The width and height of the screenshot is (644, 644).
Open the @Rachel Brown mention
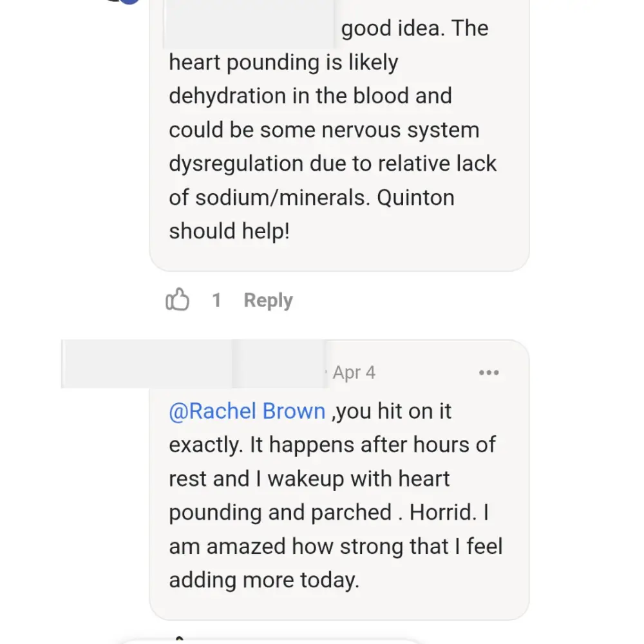(x=247, y=411)
